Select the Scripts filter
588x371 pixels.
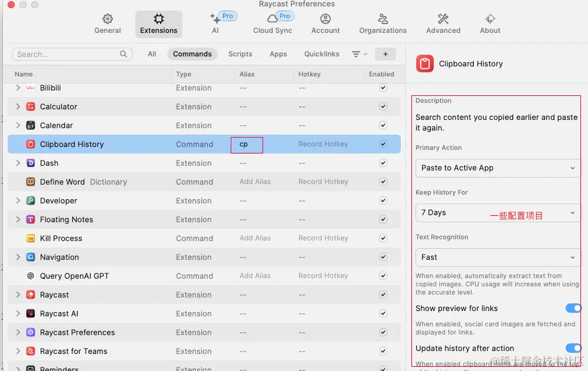click(x=240, y=54)
